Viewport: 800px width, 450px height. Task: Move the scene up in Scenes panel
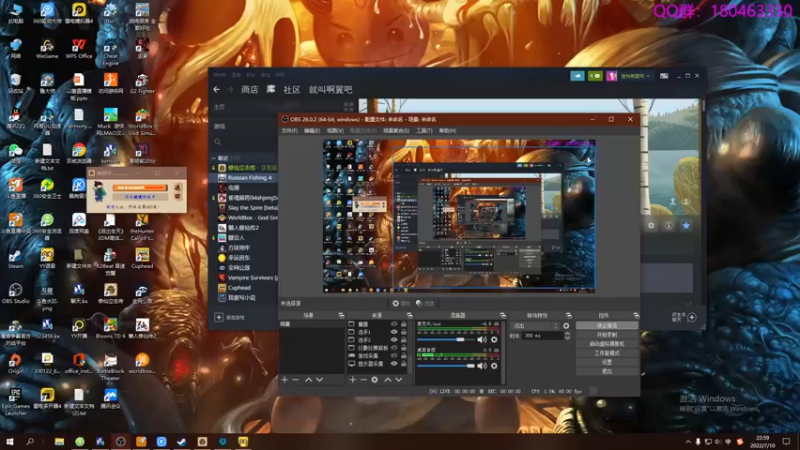(x=309, y=380)
